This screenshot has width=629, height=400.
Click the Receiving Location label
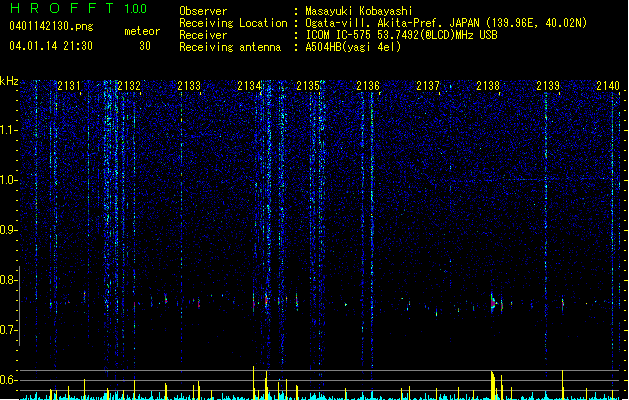[233, 23]
